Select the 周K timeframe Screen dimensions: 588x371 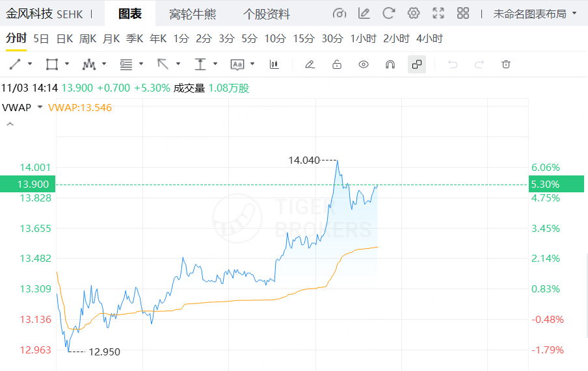click(88, 38)
